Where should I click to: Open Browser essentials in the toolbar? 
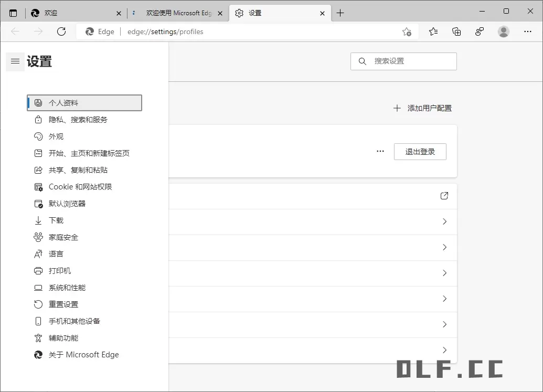tap(479, 31)
